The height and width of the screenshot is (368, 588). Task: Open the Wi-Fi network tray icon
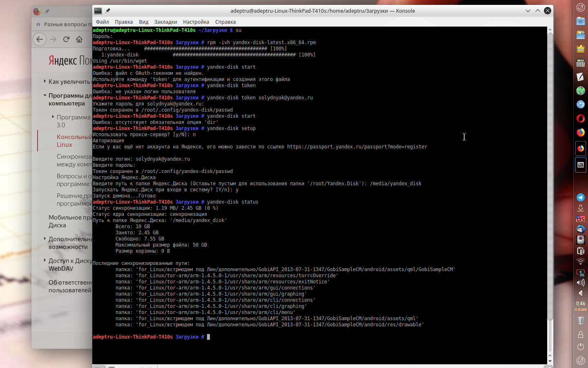580,261
